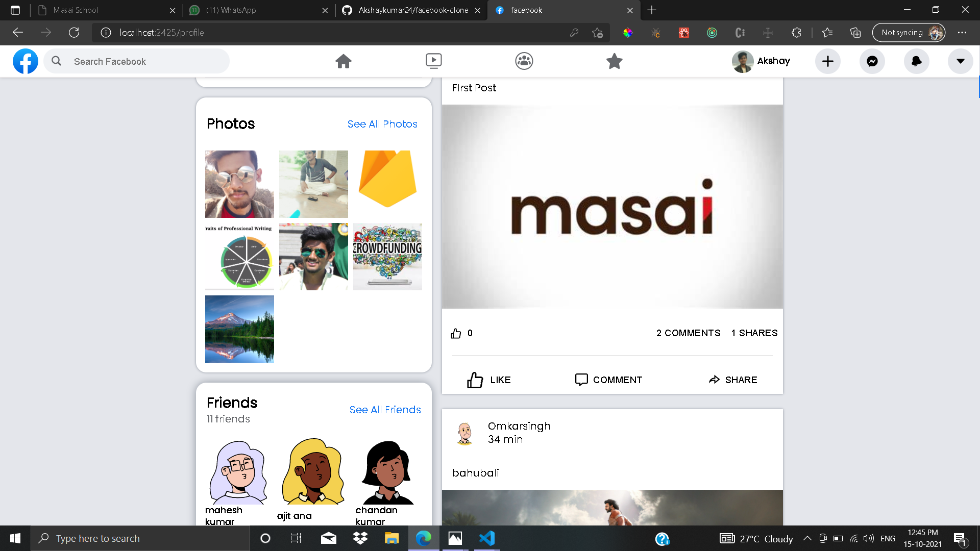The width and height of the screenshot is (980, 551).
Task: Open browser Settings and more menu
Action: point(962,33)
